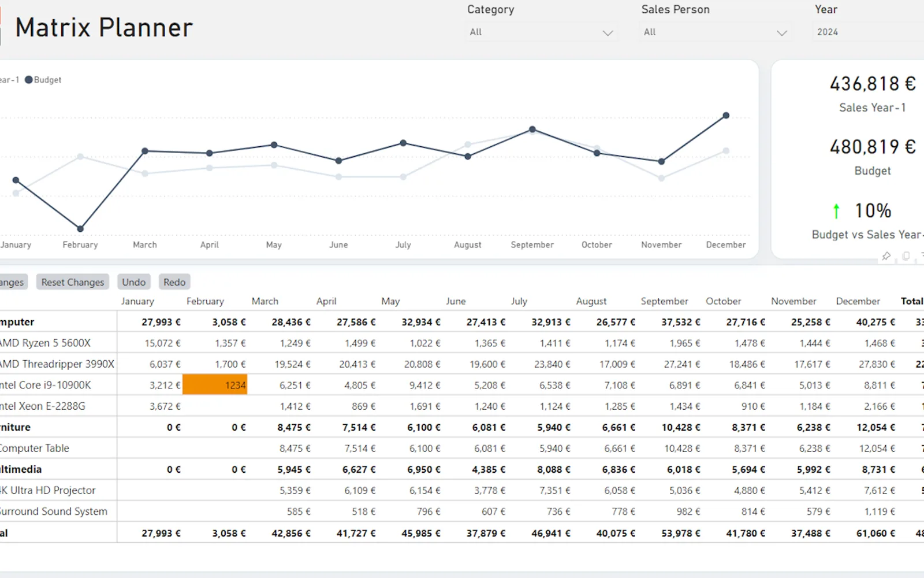
Task: Click the Redo button
Action: tap(174, 282)
